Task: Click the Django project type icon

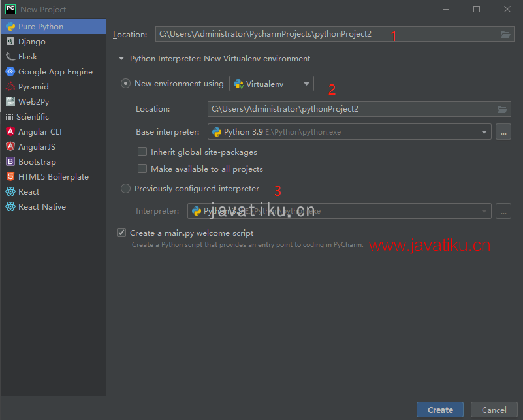Action: [x=10, y=41]
